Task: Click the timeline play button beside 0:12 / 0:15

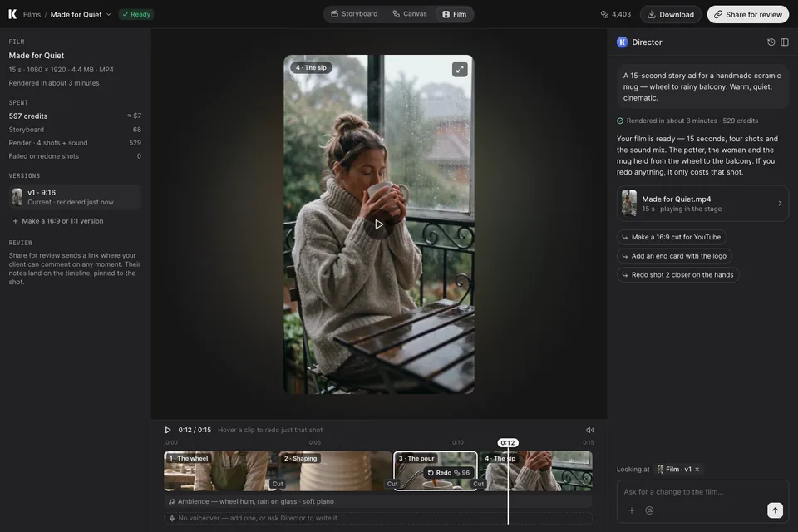Action: pyautogui.click(x=168, y=431)
